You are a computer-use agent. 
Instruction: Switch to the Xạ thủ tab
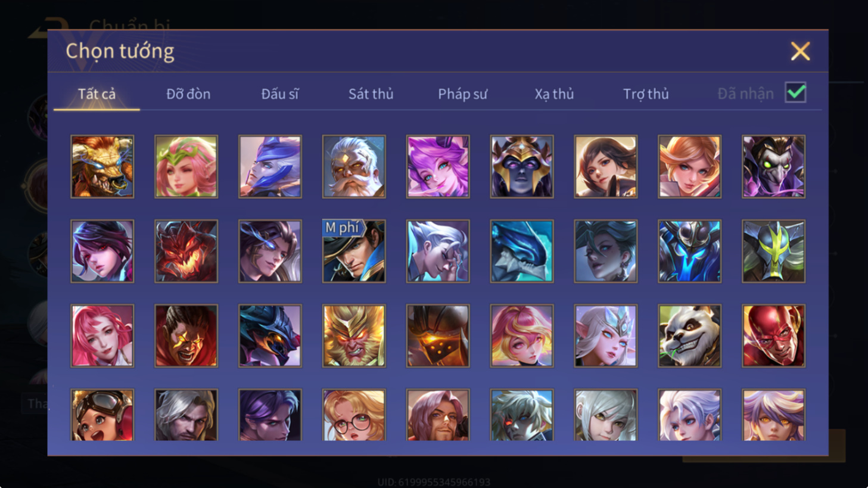(554, 94)
